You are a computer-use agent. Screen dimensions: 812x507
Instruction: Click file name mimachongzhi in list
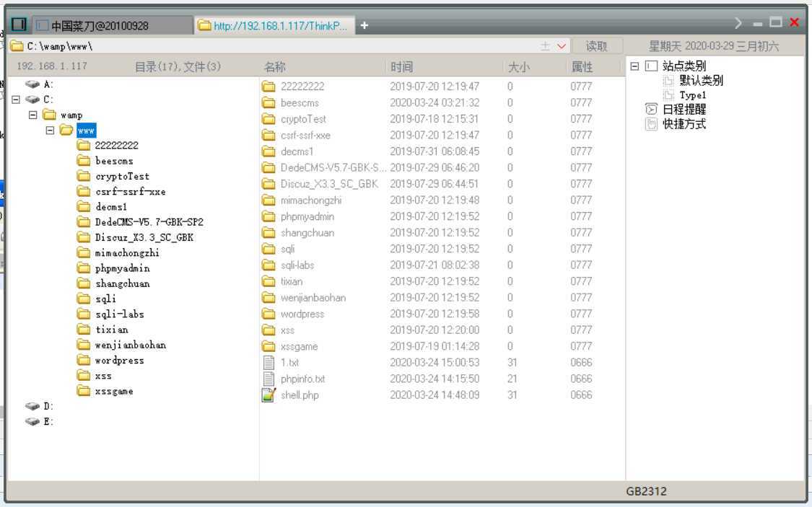[310, 200]
